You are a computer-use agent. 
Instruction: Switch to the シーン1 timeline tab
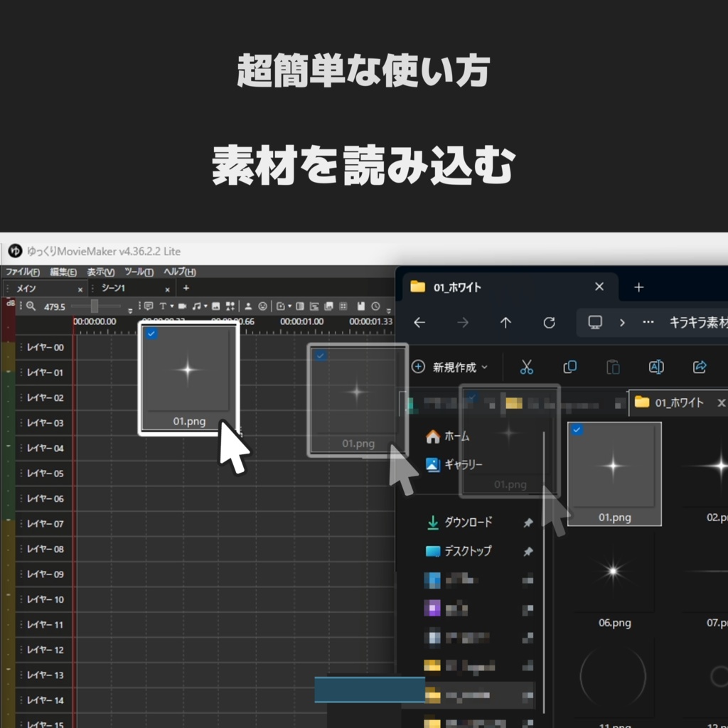coord(130,289)
